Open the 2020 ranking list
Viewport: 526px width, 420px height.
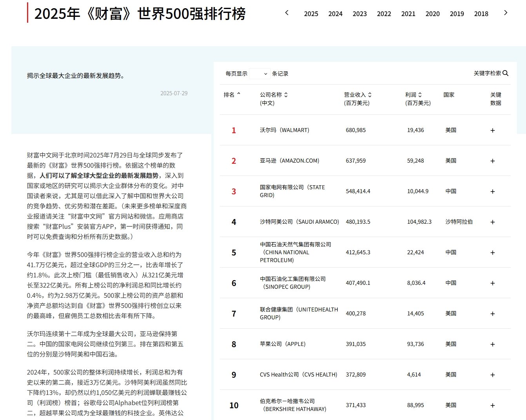432,14
